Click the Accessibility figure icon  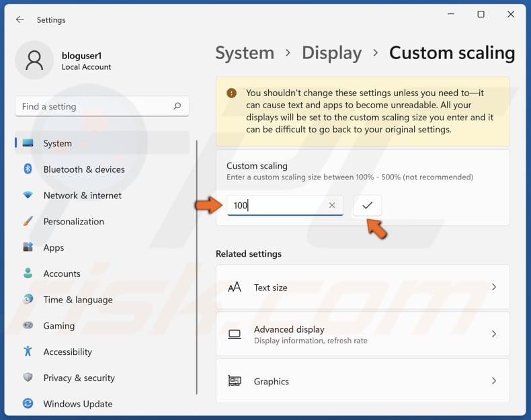point(28,351)
